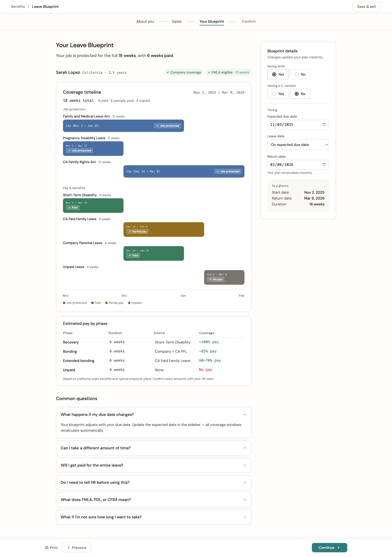Click checkmark on Company coverage badge
Viewport: 392px width, 557px height.
click(x=168, y=72)
